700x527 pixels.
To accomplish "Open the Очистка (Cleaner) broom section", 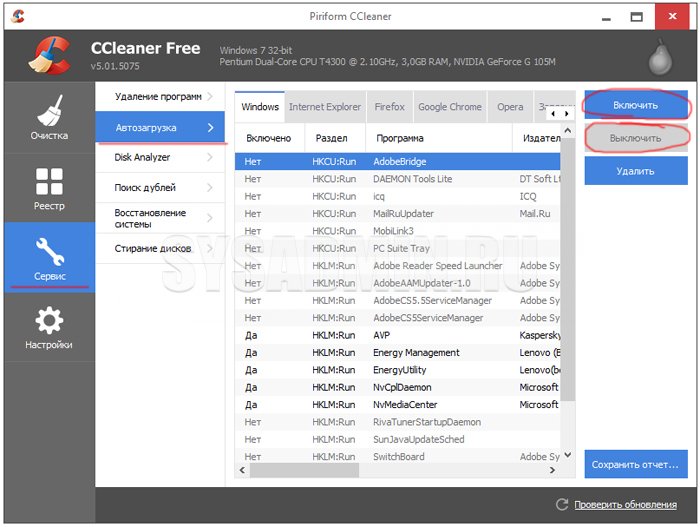I will 48,119.
